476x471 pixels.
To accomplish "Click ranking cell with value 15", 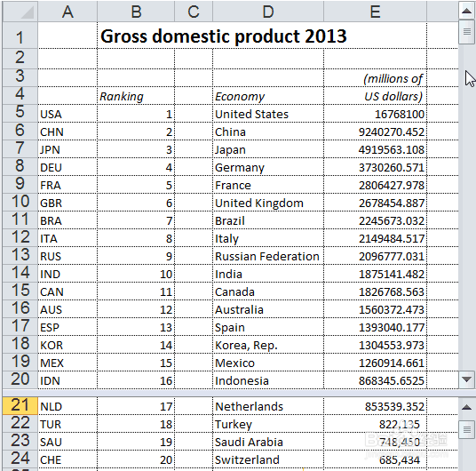I will 136,363.
